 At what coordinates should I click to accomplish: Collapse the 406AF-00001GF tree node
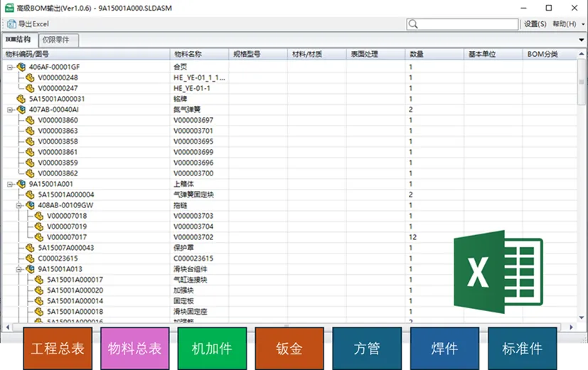[x=11, y=67]
